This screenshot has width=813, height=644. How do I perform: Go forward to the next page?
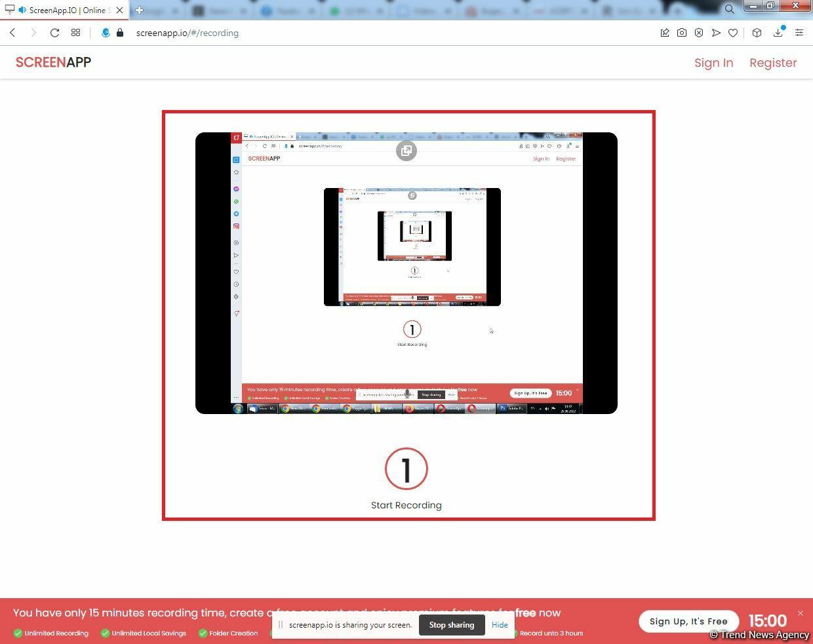tap(33, 33)
